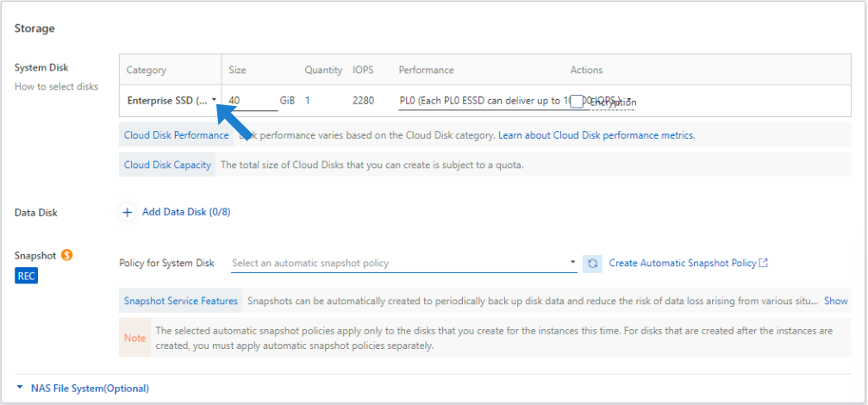Click the orange billing icon beside Snapshot
Screen dimensions: 868x405
click(x=66, y=256)
